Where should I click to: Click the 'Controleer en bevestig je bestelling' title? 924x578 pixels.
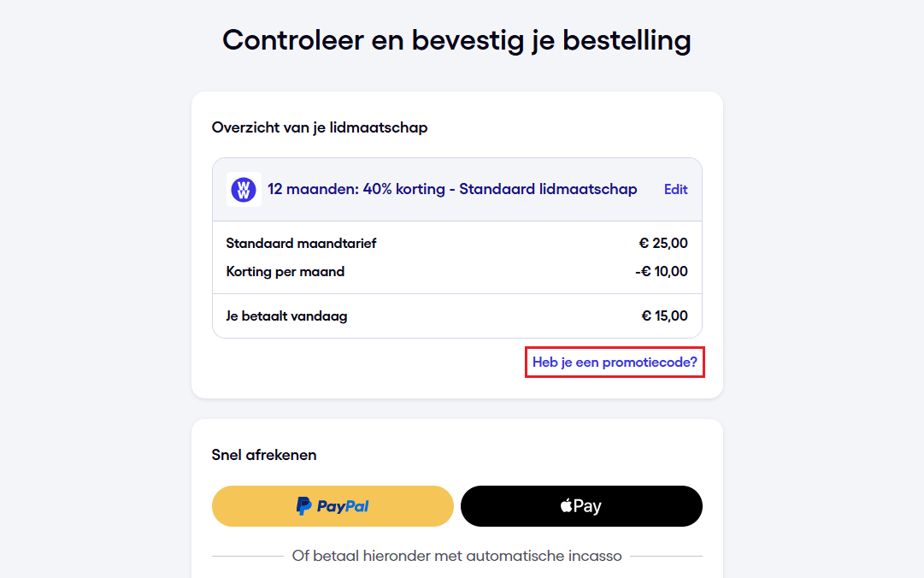(x=456, y=39)
